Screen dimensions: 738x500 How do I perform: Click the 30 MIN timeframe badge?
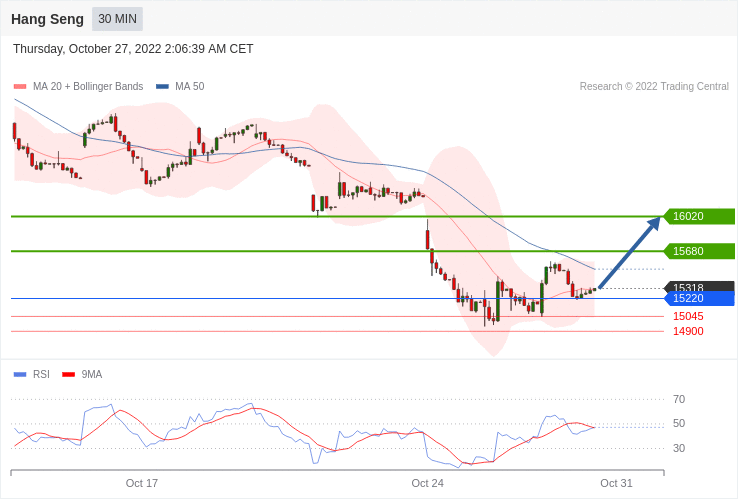[x=117, y=19]
